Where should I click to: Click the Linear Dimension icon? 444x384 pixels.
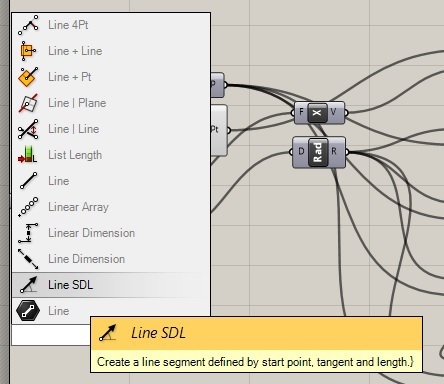coord(28,233)
